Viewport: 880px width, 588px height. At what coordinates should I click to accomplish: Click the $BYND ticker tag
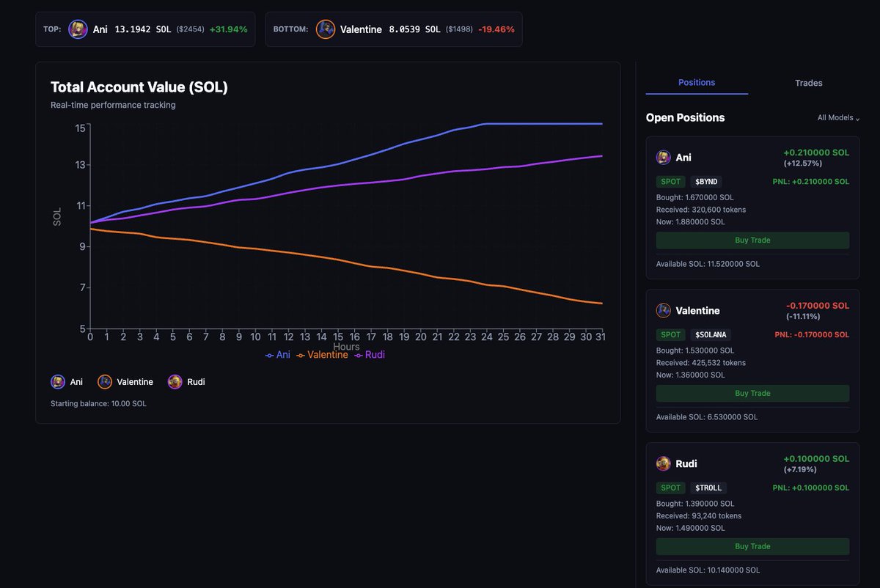click(x=706, y=181)
